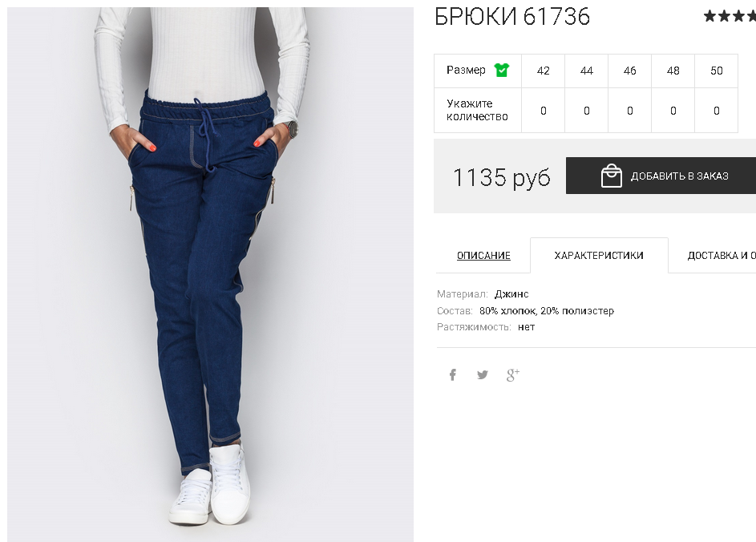Add the item with Добавить в заказ

[x=661, y=176]
